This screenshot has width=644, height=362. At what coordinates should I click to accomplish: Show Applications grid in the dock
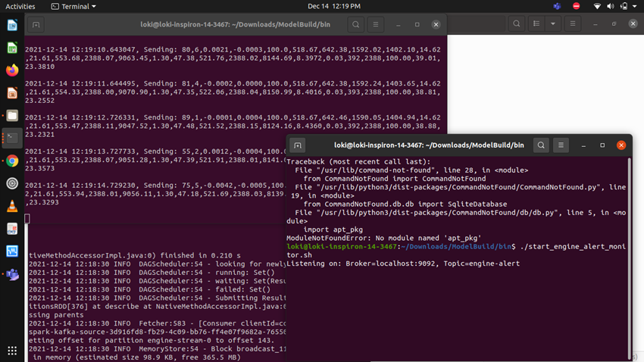(x=12, y=351)
